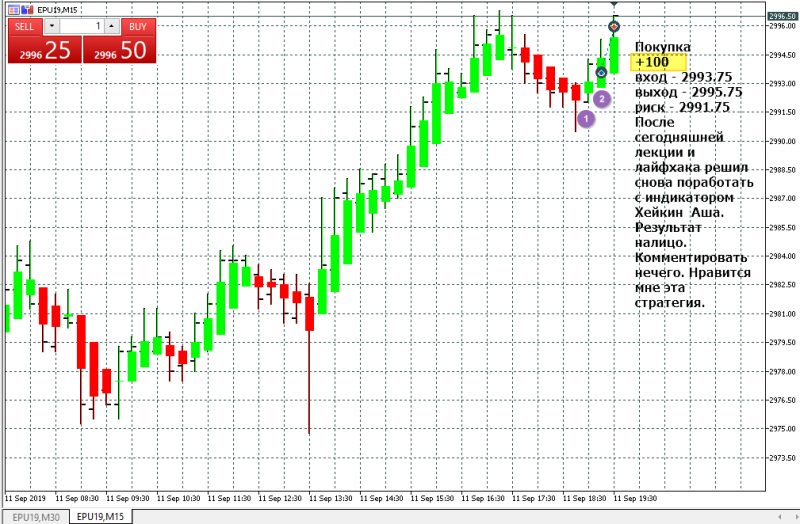The width and height of the screenshot is (800, 524).
Task: Click the '11 Sep 10:30' time label
Action: (179, 498)
